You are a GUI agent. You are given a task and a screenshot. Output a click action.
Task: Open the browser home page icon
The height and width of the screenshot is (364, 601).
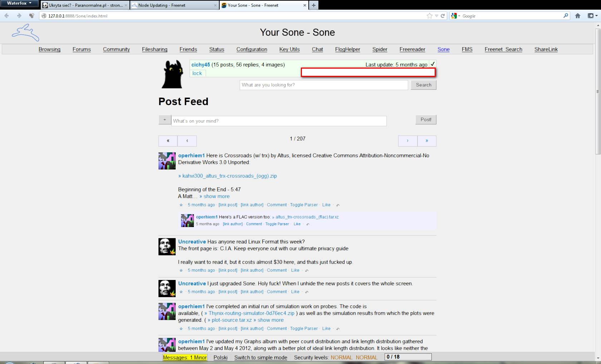[x=577, y=16]
